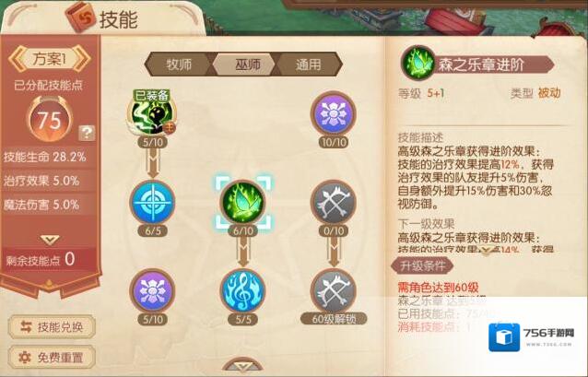Screen dimensions: 588x377
Task: Select the gray crossed bows skill at 0/10
Action: (x=333, y=203)
